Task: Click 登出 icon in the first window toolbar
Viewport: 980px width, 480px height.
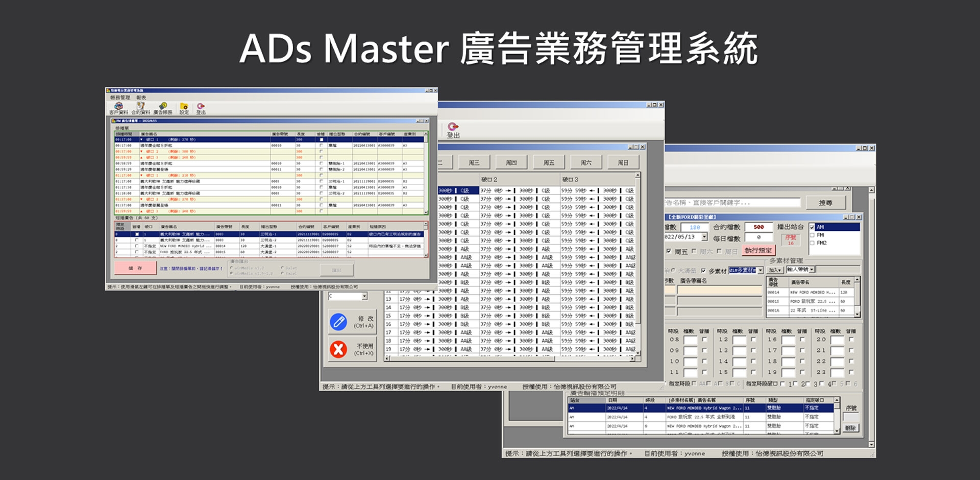Action: 200,107
